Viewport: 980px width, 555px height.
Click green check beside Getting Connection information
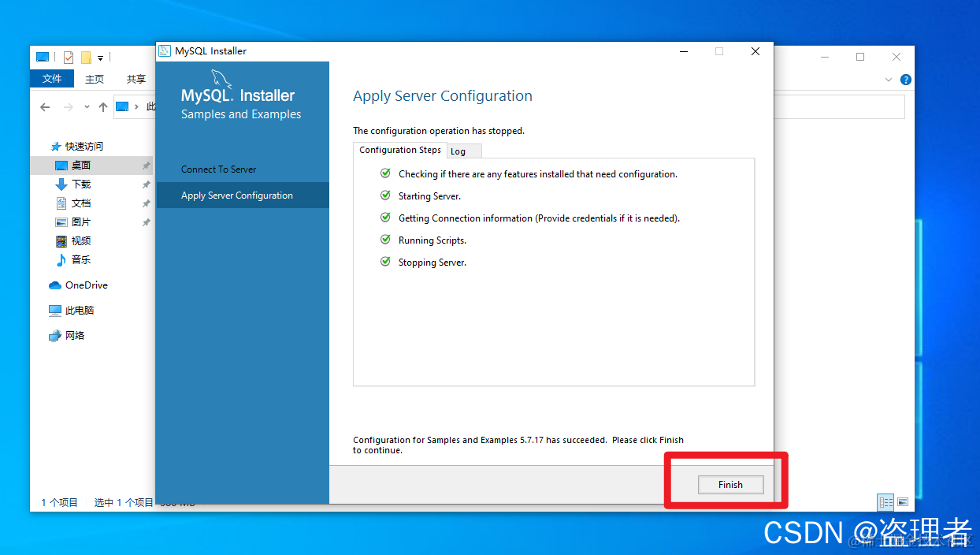(x=385, y=218)
